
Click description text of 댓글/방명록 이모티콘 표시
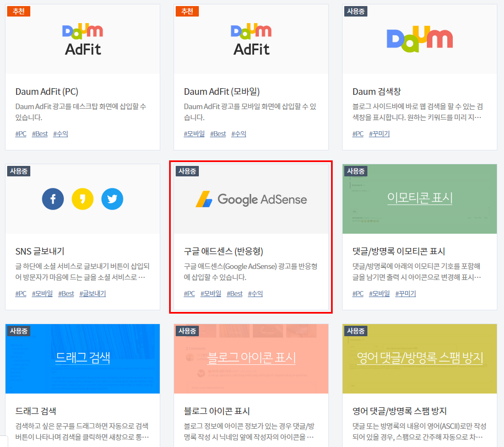(416, 272)
